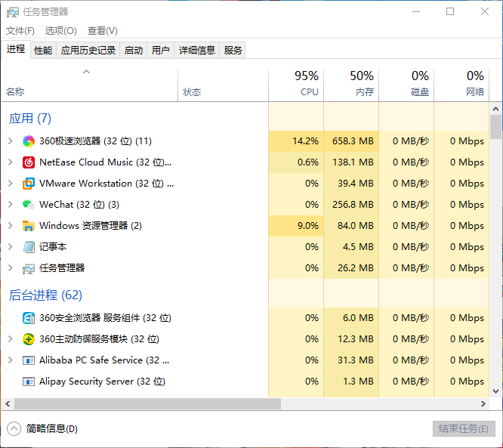Minimize the Task Manager window

click(416, 12)
